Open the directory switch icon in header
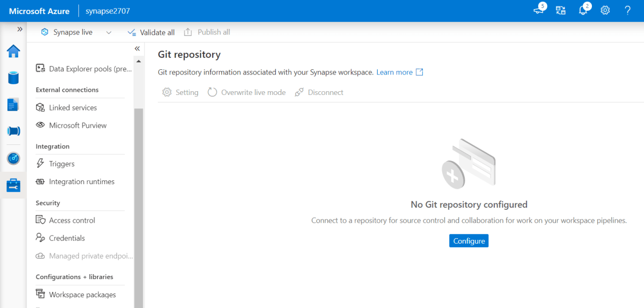The width and height of the screenshot is (644, 308). click(x=561, y=10)
